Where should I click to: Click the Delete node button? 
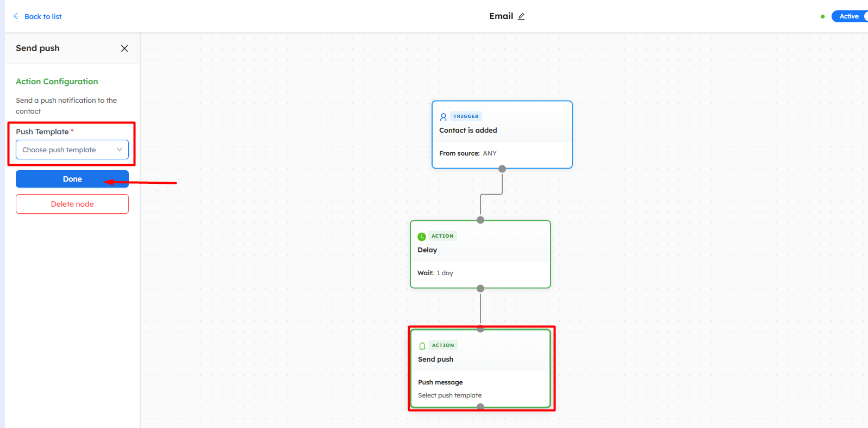pos(72,204)
